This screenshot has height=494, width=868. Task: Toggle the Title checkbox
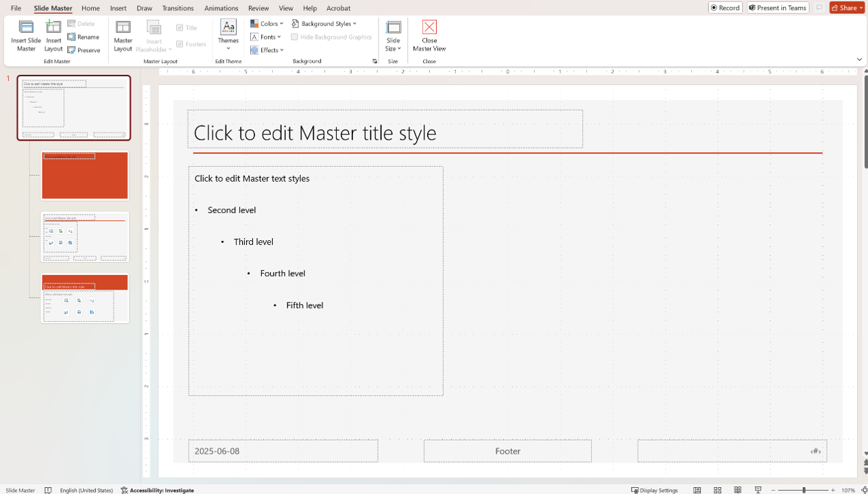coord(180,28)
